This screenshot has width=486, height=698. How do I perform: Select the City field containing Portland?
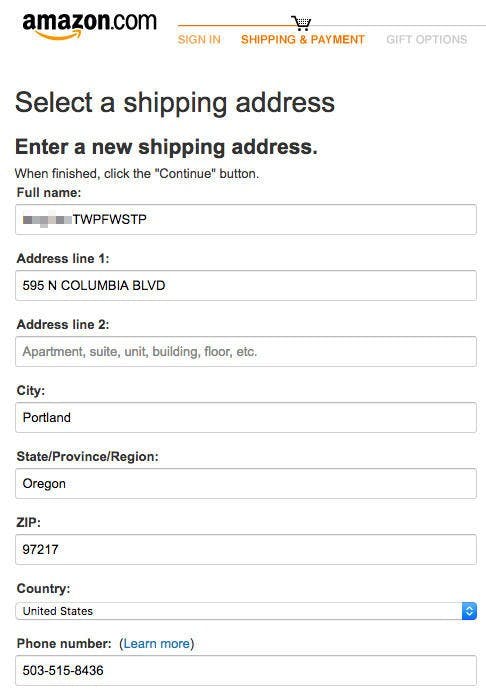246,418
